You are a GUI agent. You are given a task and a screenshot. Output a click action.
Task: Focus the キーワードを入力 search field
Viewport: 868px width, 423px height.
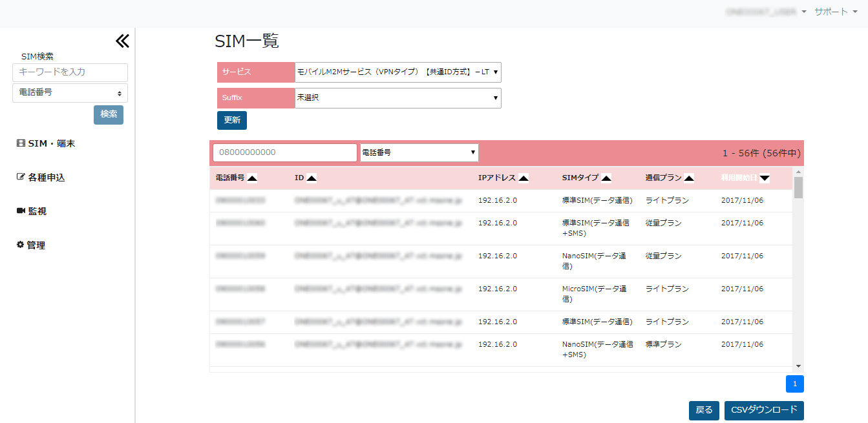tap(70, 72)
